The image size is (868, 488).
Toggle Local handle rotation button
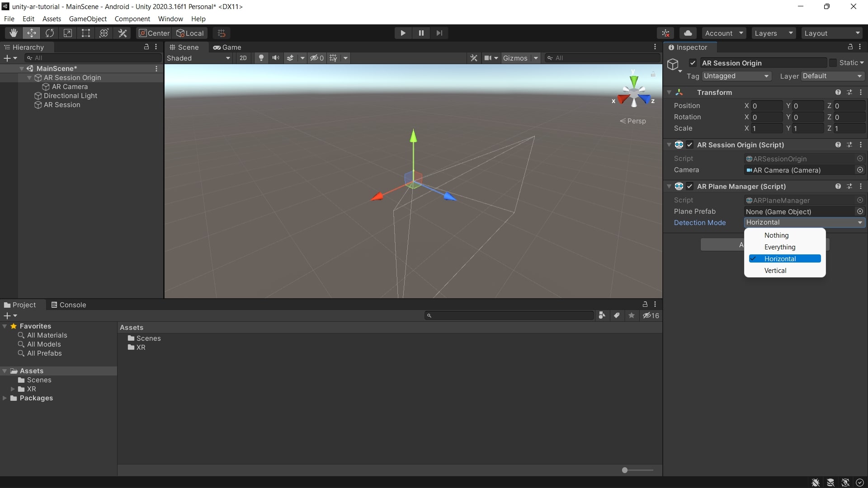pyautogui.click(x=190, y=33)
